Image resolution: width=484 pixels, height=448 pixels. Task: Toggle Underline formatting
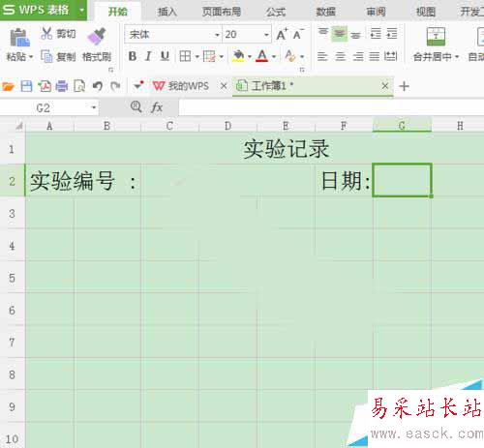pos(165,56)
